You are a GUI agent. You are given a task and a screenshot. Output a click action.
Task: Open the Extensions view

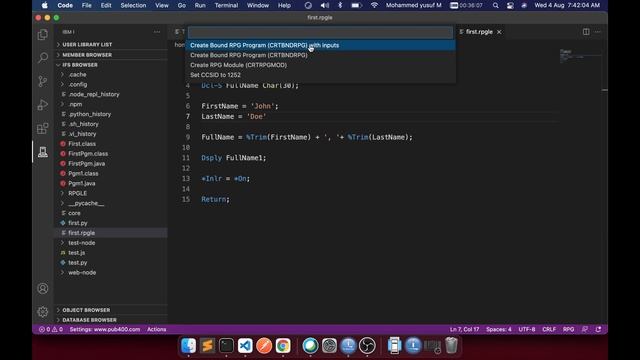tap(43, 129)
